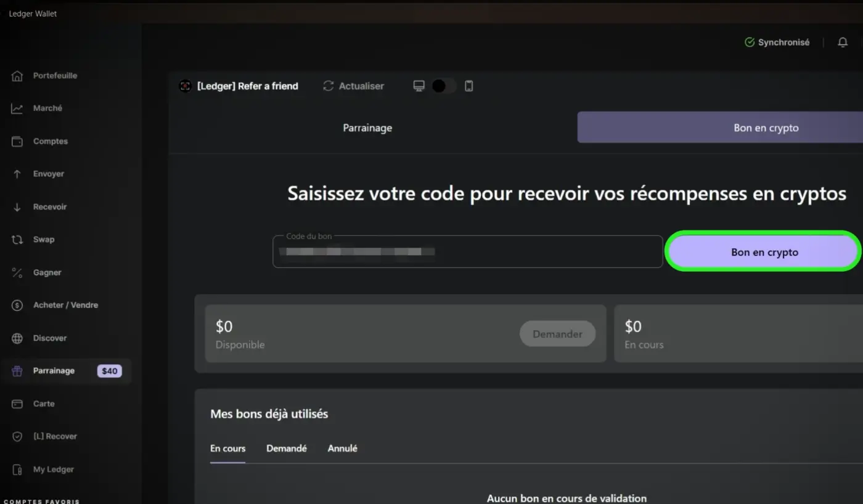This screenshot has width=863, height=504.
Task: Toggle the desktop/mobile preview switch
Action: click(x=443, y=86)
